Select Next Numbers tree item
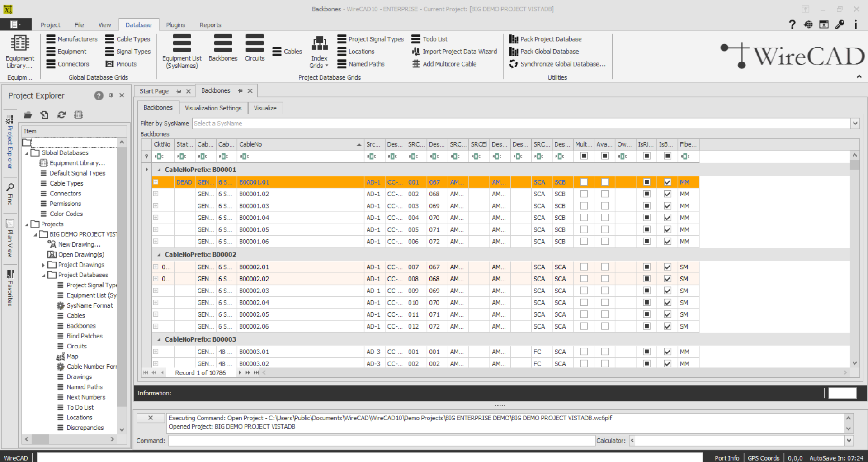The image size is (868, 462). coord(86,397)
